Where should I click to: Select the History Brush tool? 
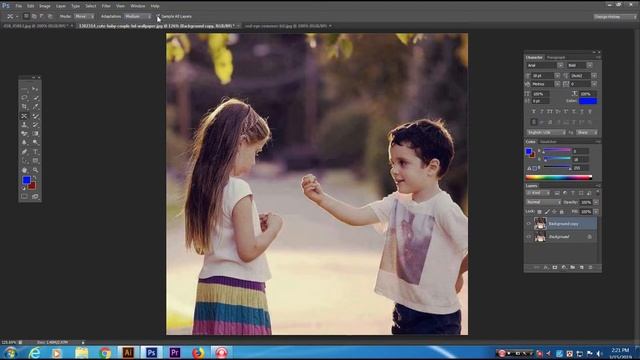click(36, 125)
